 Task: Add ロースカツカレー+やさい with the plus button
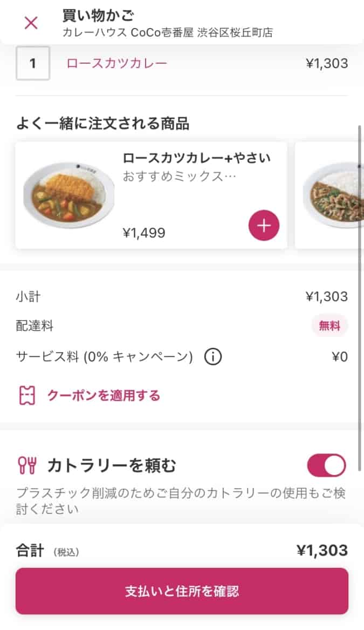tap(264, 226)
